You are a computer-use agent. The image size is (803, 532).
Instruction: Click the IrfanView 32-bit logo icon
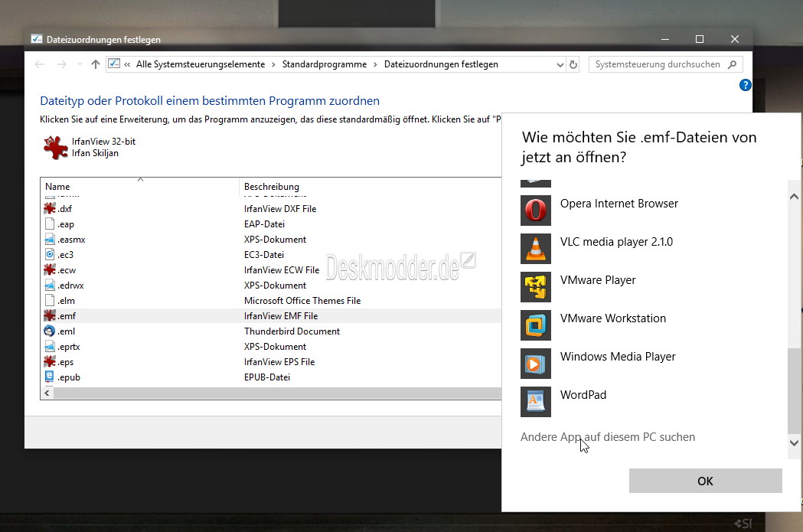(55, 148)
